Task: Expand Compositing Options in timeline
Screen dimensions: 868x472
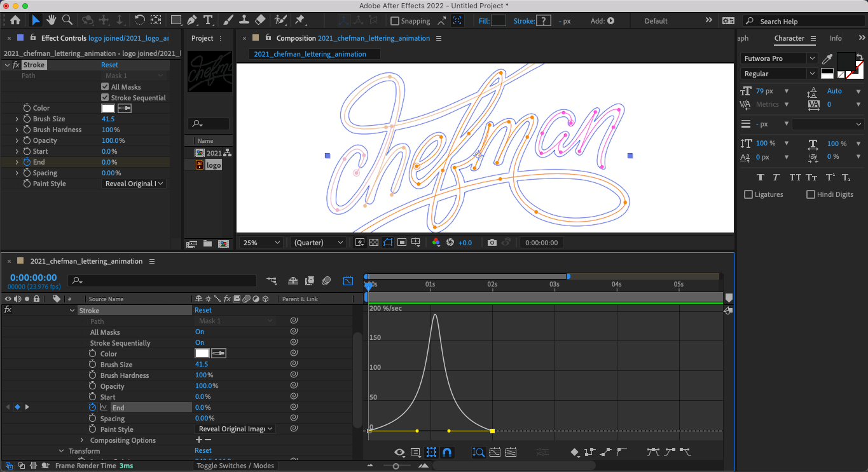Action: (81, 440)
